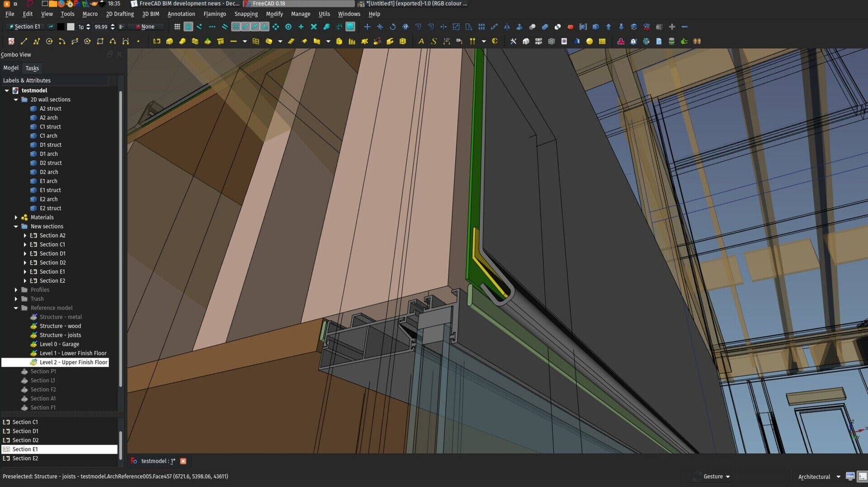This screenshot has width=868, height=487.
Task: Select the Text annotation tool
Action: pyautogui.click(x=421, y=41)
